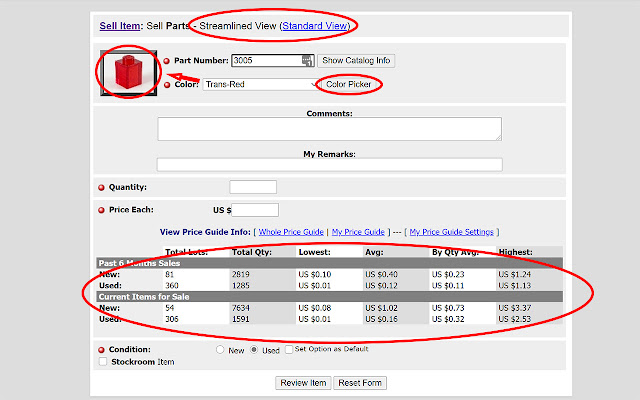
Task: Open My Price Guide link
Action: tap(358, 232)
